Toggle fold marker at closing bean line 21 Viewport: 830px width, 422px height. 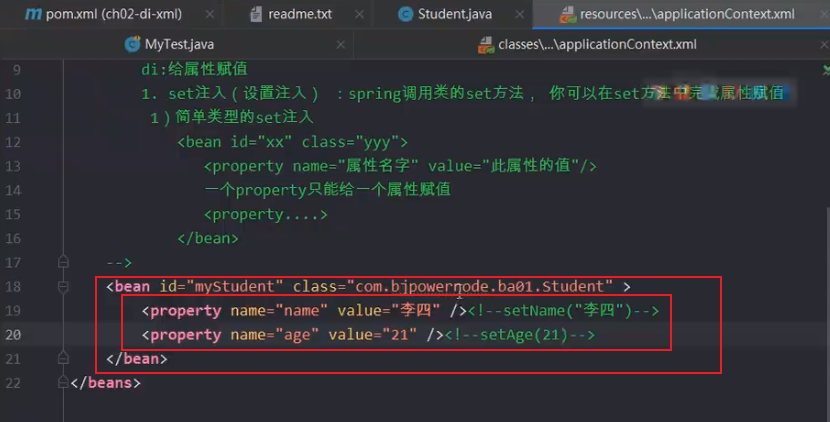(63, 358)
